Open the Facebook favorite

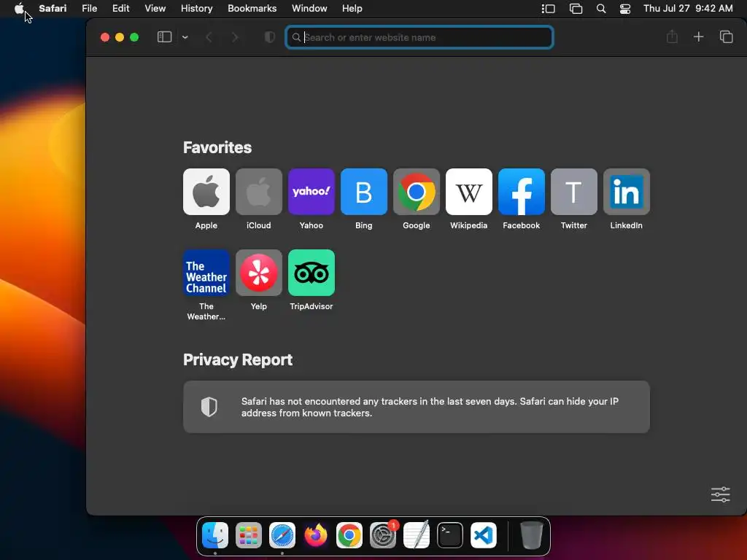[521, 192]
